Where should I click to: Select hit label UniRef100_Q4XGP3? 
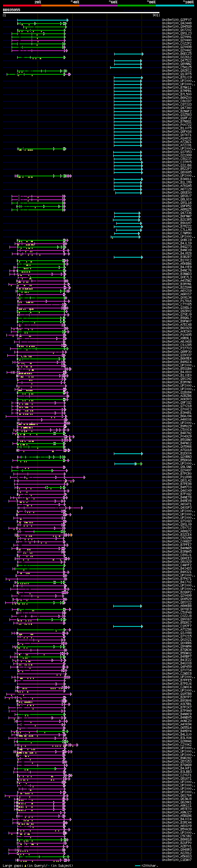coord(177,508)
